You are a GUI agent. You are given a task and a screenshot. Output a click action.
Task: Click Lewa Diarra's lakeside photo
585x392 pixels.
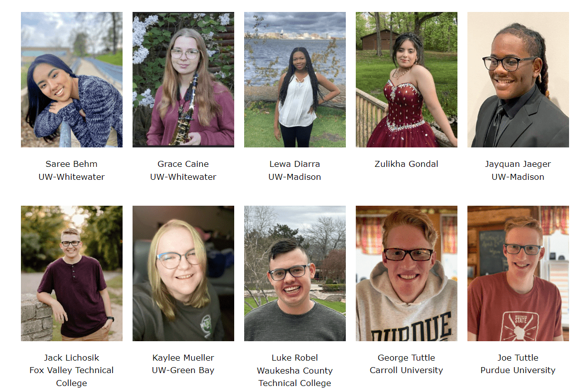point(294,79)
